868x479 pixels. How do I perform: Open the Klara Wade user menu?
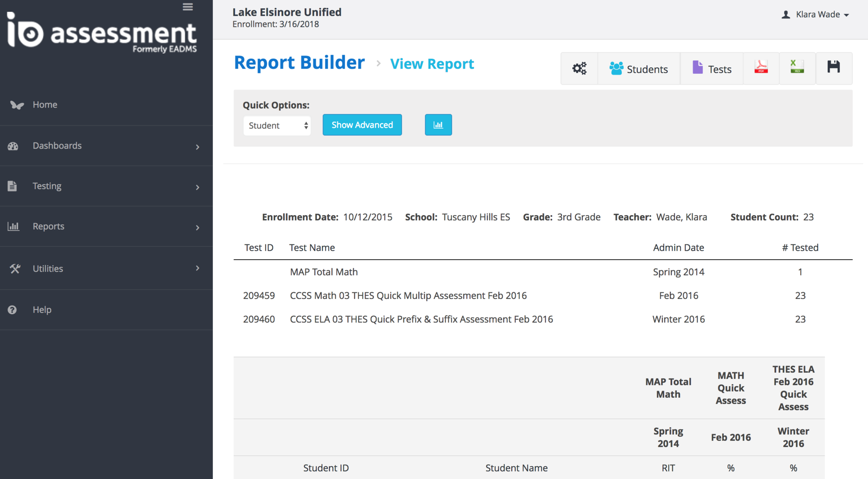click(x=815, y=14)
